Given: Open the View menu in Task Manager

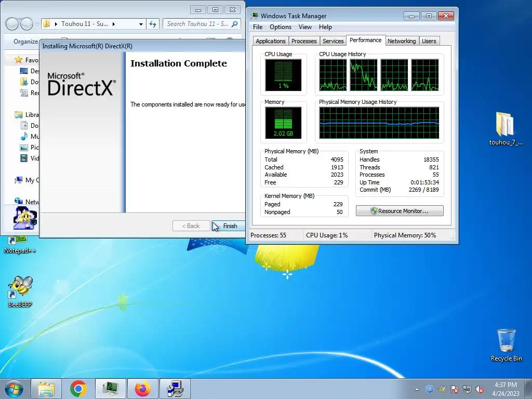Looking at the screenshot, I should (x=305, y=27).
